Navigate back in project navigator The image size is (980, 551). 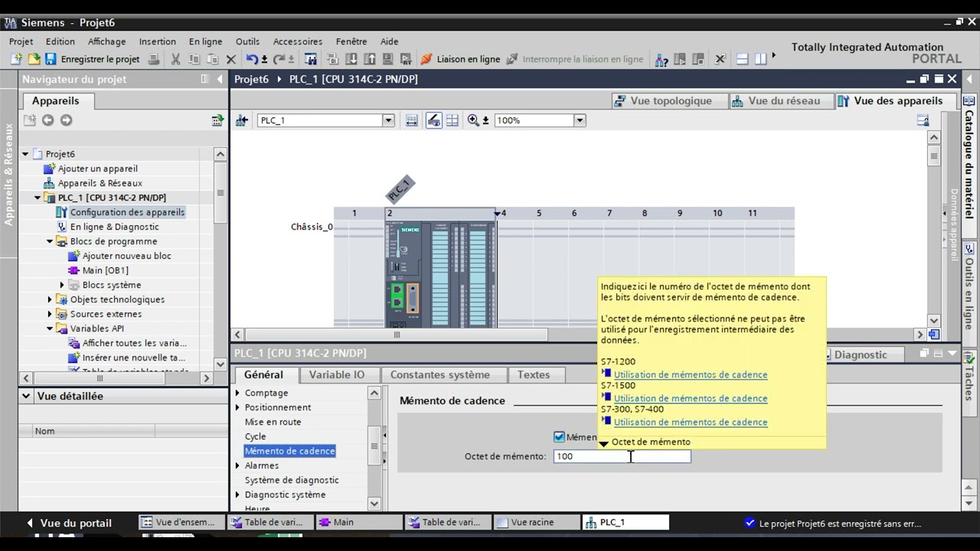(47, 120)
